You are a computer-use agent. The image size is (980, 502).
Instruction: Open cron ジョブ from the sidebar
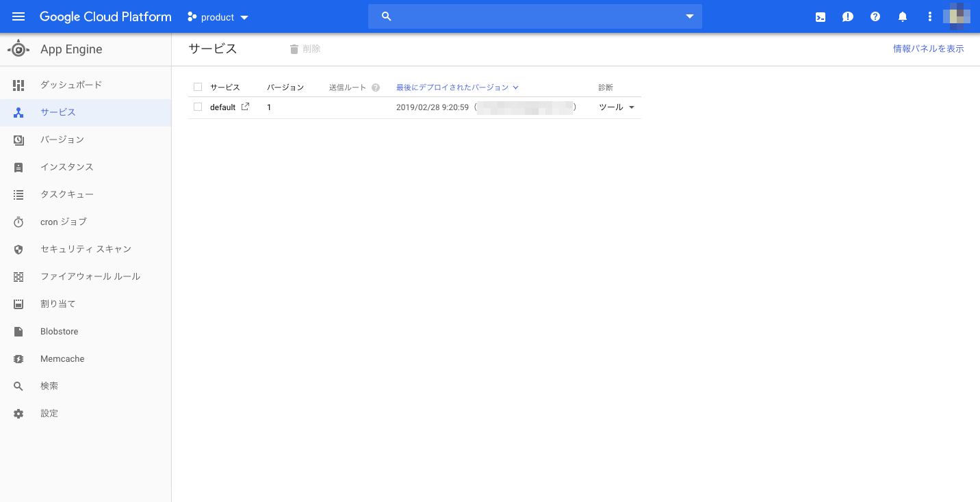pyautogui.click(x=65, y=222)
